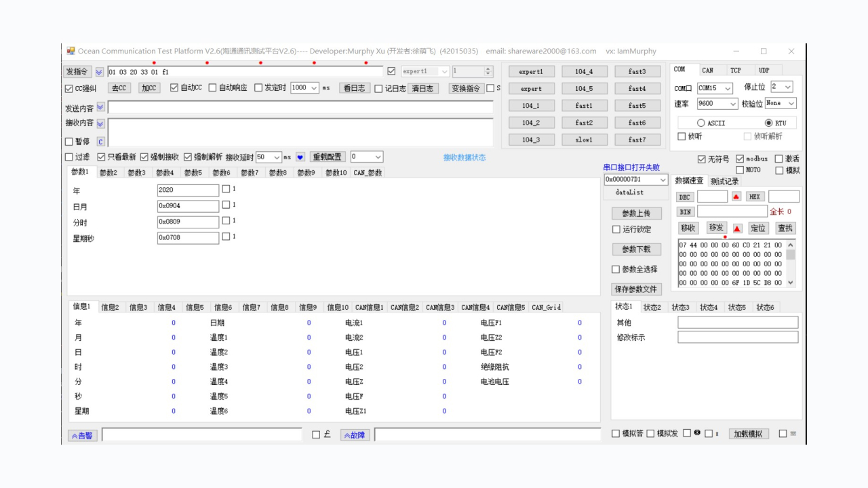Click the 接收数据状态 link

pos(465,157)
